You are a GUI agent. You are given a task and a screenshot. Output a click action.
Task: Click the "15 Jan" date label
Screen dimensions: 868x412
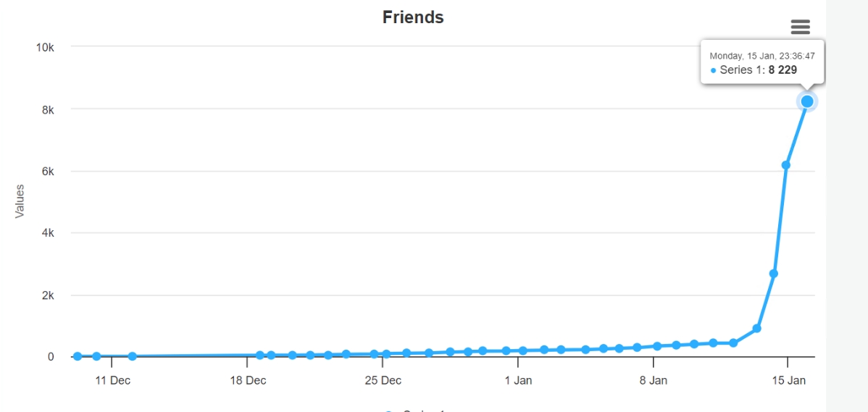pyautogui.click(x=788, y=380)
